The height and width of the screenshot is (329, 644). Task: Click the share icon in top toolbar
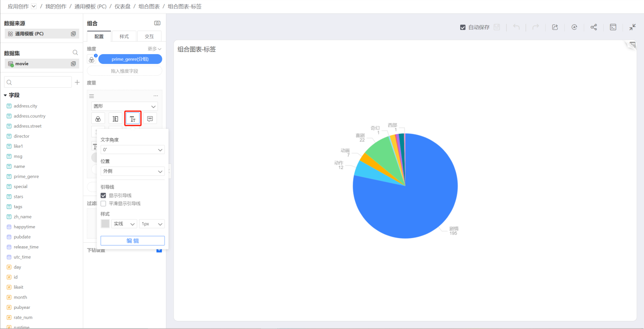pyautogui.click(x=593, y=27)
